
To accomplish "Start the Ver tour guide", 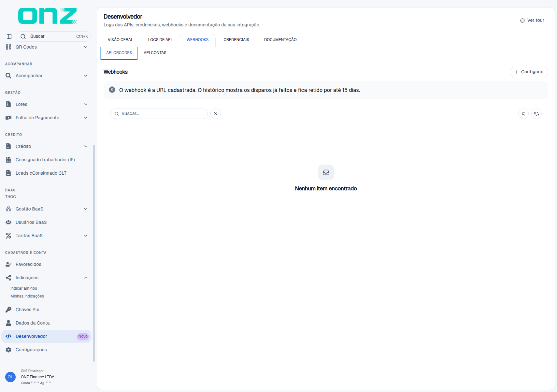I will pyautogui.click(x=532, y=20).
